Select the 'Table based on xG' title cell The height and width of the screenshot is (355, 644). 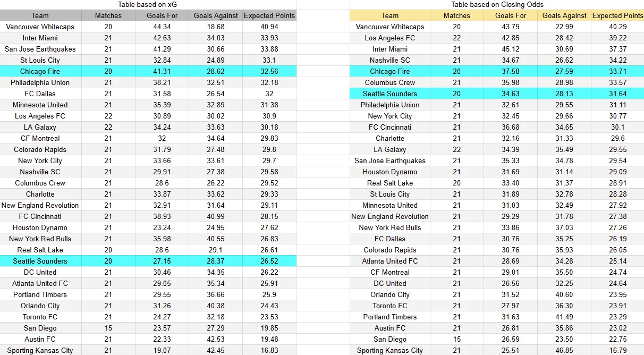147,4
